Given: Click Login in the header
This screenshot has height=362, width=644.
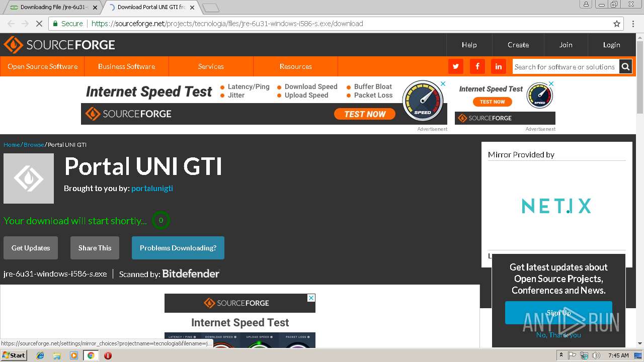Looking at the screenshot, I should point(612,45).
